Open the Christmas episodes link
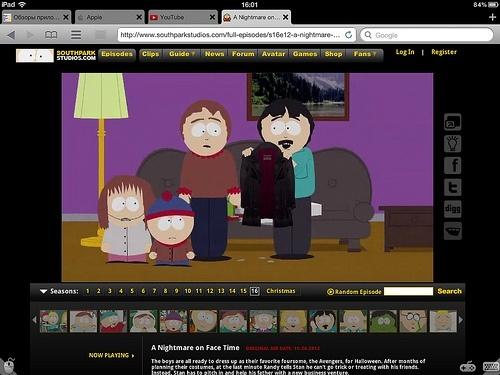Image resolution: width=500 pixels, height=375 pixels. (281, 291)
